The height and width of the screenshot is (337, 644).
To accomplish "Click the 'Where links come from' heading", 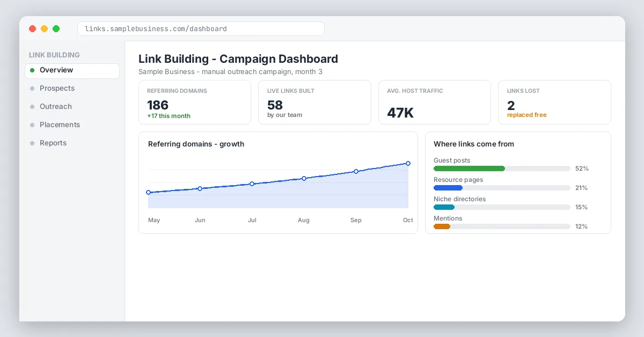I will point(474,144).
